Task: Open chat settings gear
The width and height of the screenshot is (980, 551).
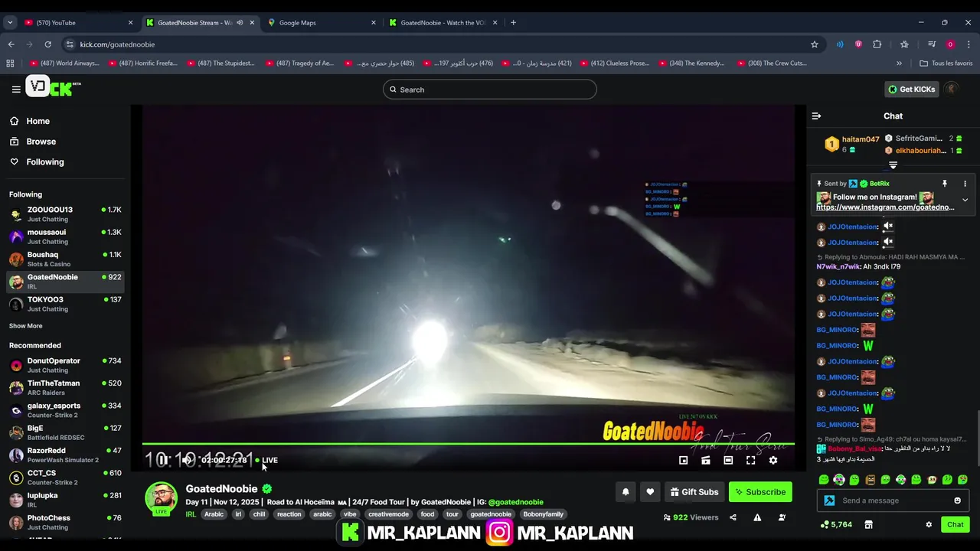Action: [929, 525]
